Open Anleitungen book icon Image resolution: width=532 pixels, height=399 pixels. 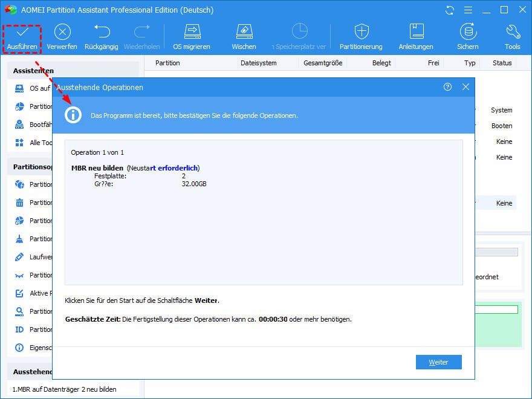(x=417, y=31)
